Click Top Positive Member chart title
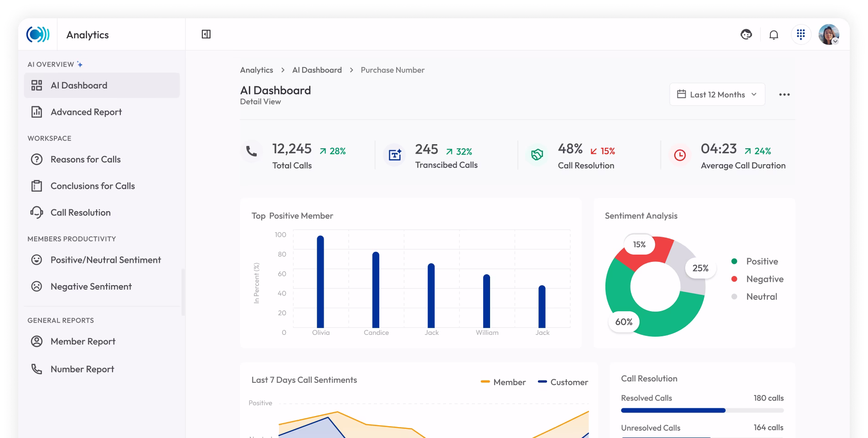Image resolution: width=868 pixels, height=438 pixels. pyautogui.click(x=292, y=216)
